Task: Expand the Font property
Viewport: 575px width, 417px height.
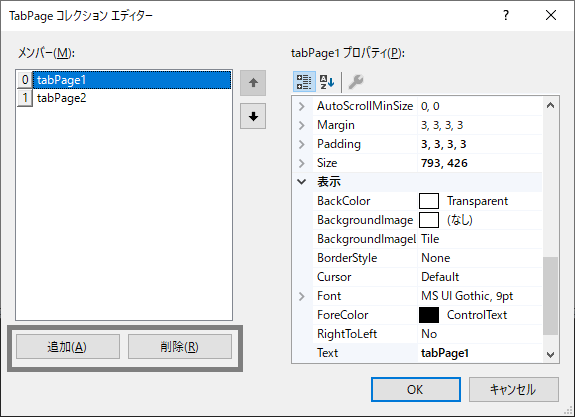Action: (302, 296)
